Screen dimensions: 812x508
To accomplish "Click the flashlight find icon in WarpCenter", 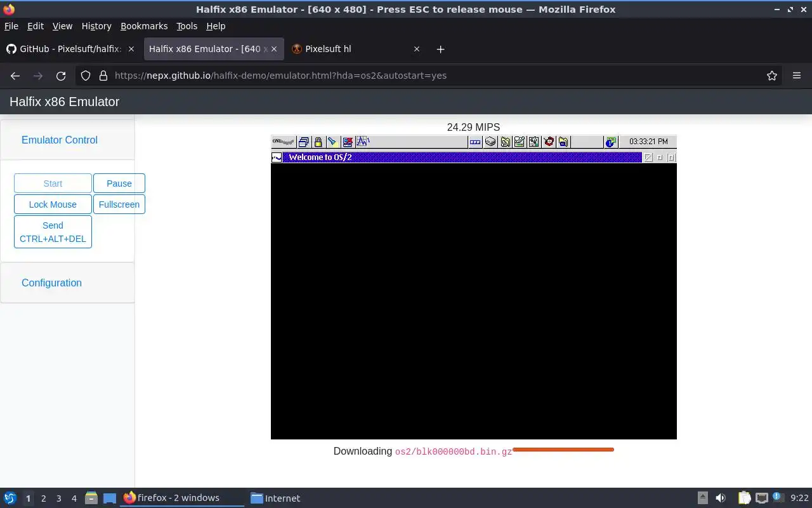I will [332, 142].
